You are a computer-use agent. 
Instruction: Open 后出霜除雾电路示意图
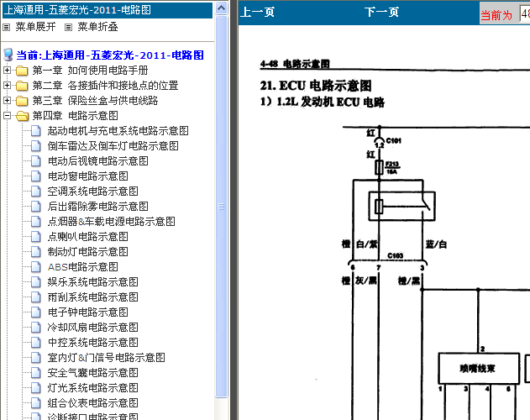coord(97,207)
